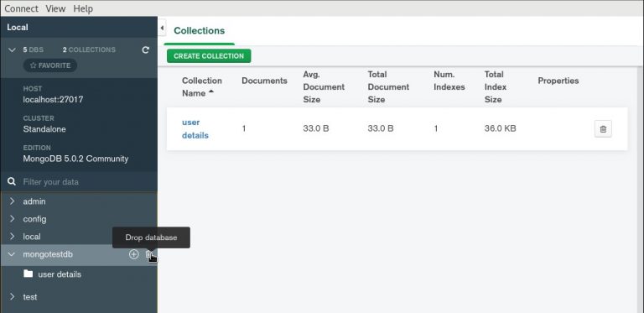Click the drop database trash icon for mongotestdb

149,254
